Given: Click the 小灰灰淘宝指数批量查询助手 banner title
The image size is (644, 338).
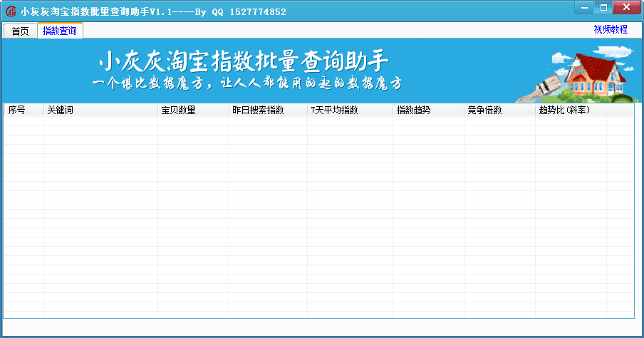Looking at the screenshot, I should 244,61.
